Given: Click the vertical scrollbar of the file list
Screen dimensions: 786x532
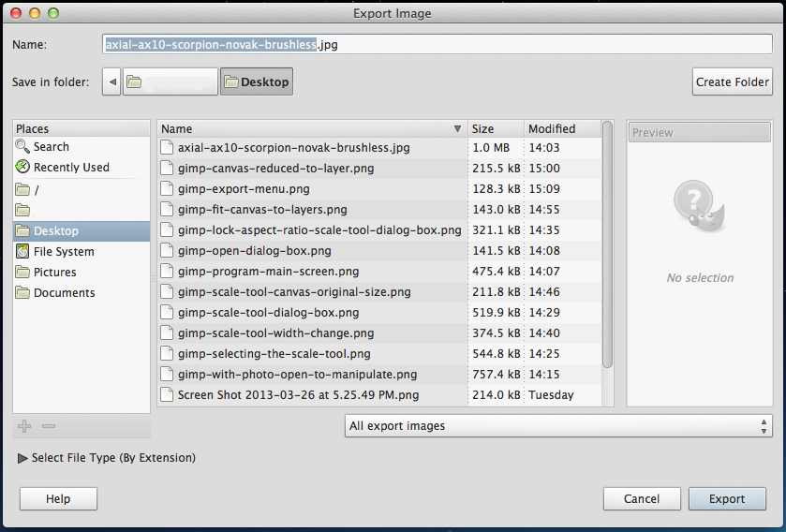Looking at the screenshot, I should [x=608, y=245].
